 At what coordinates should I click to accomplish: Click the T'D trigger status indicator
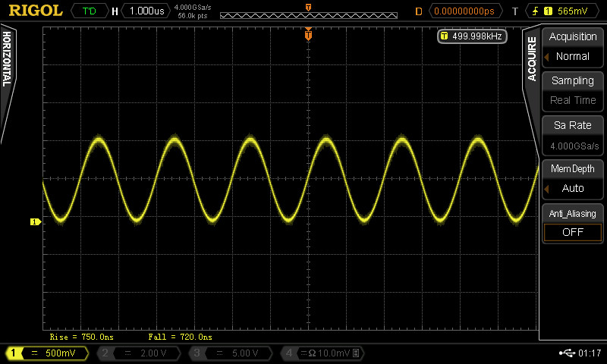coord(89,11)
